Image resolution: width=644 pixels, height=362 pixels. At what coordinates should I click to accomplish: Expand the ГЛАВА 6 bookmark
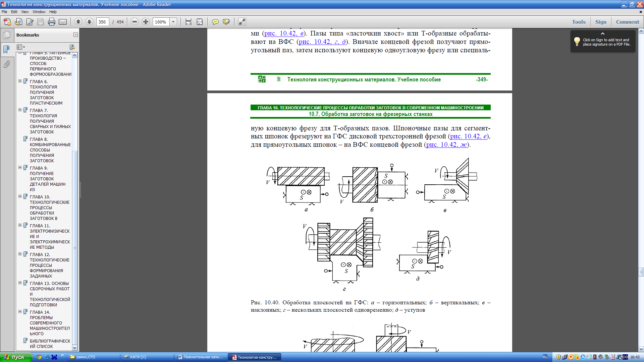click(20, 81)
